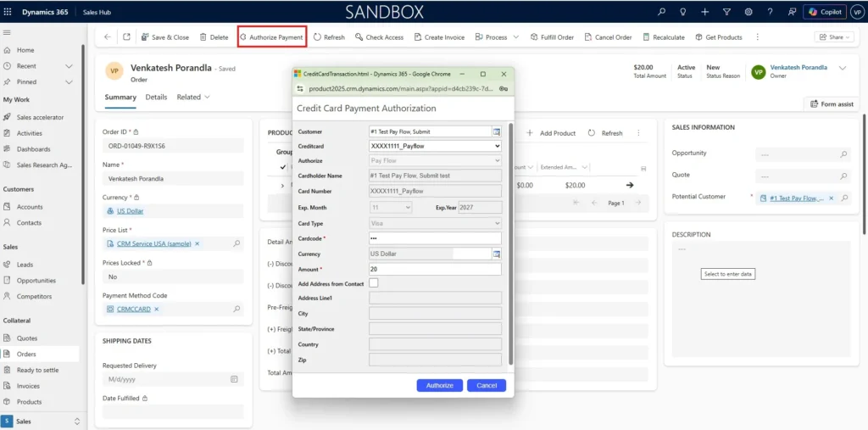Open the US Dollar currency link
The width and height of the screenshot is (868, 430).
130,211
